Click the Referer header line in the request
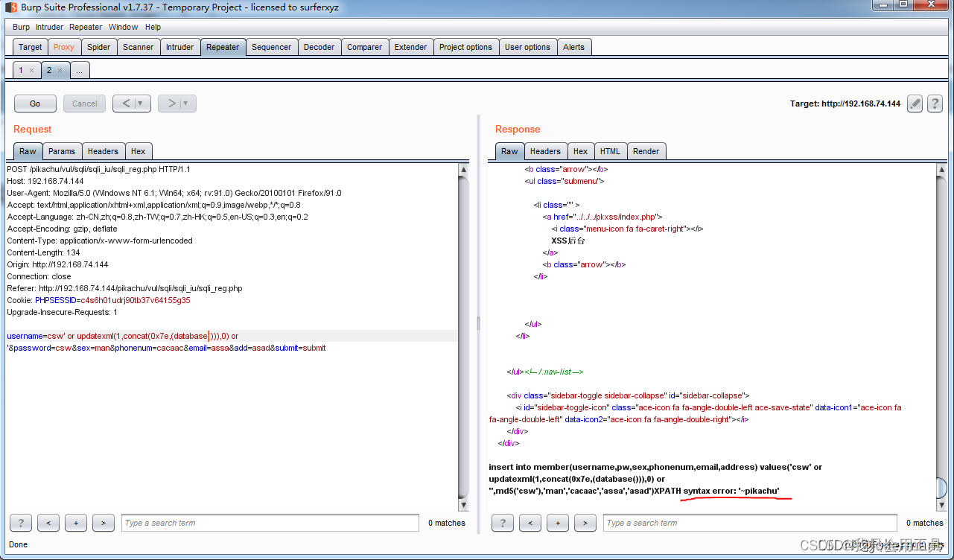This screenshot has width=954, height=560. point(124,288)
